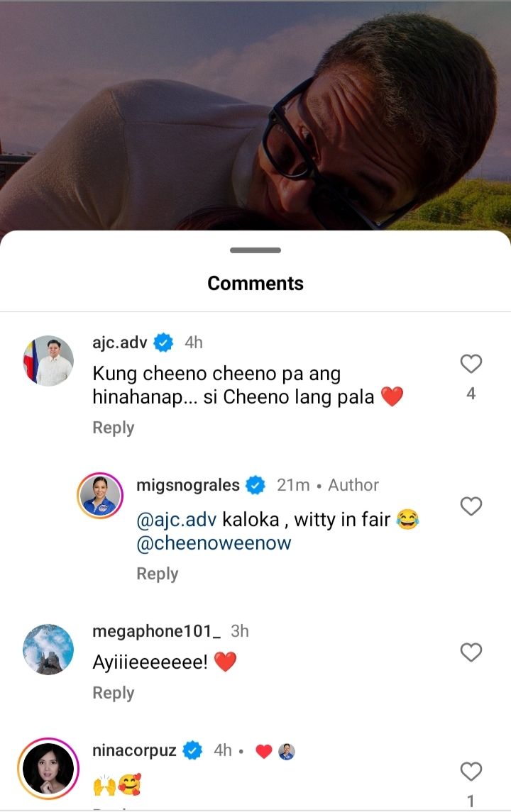Grab the comments sheet drag handle
This screenshot has height=812, width=511.
click(255, 250)
